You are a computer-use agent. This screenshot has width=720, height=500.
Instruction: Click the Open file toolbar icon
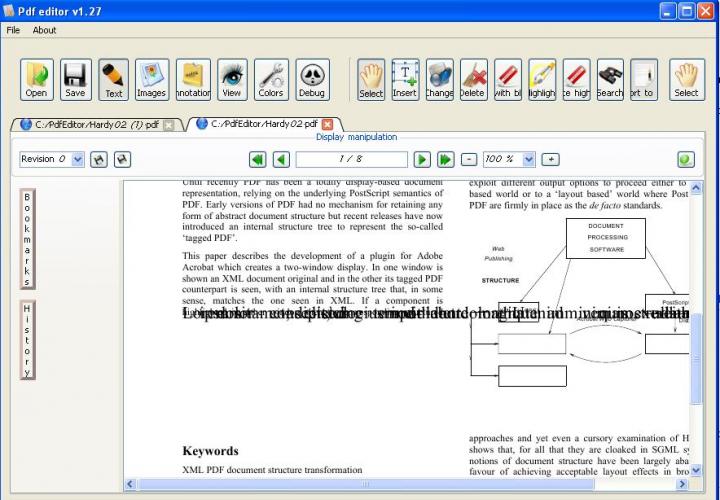[37, 79]
